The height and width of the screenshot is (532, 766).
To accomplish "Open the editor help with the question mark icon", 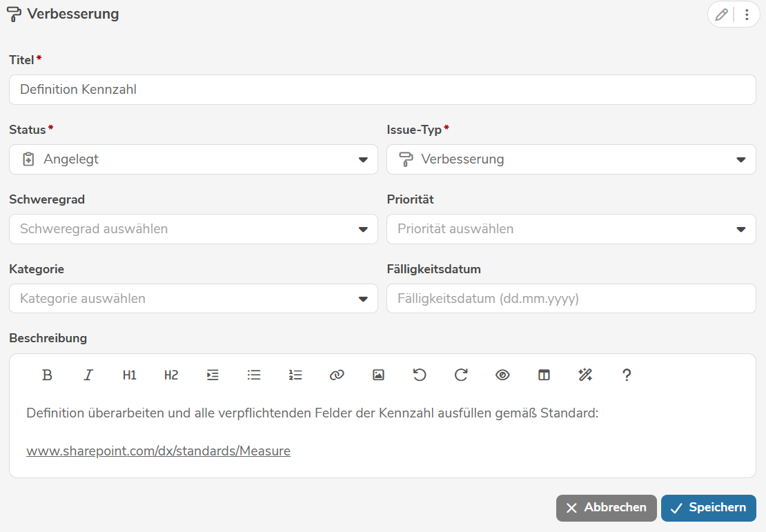I will click(x=627, y=375).
